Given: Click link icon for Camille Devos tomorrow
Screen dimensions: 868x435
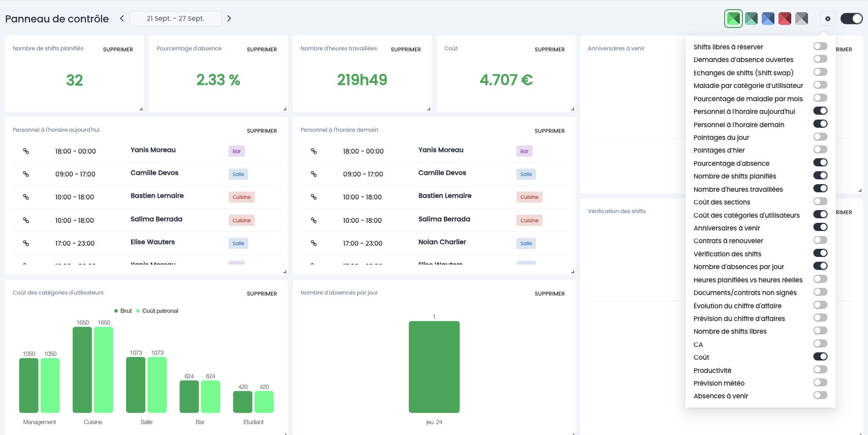Looking at the screenshot, I should [314, 174].
